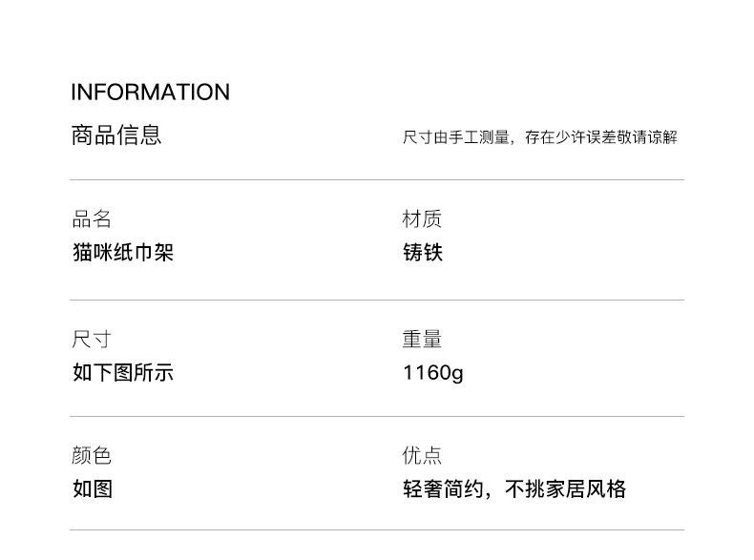Click the bottom divider below 如图
754x560 pixels.
[x=377, y=530]
